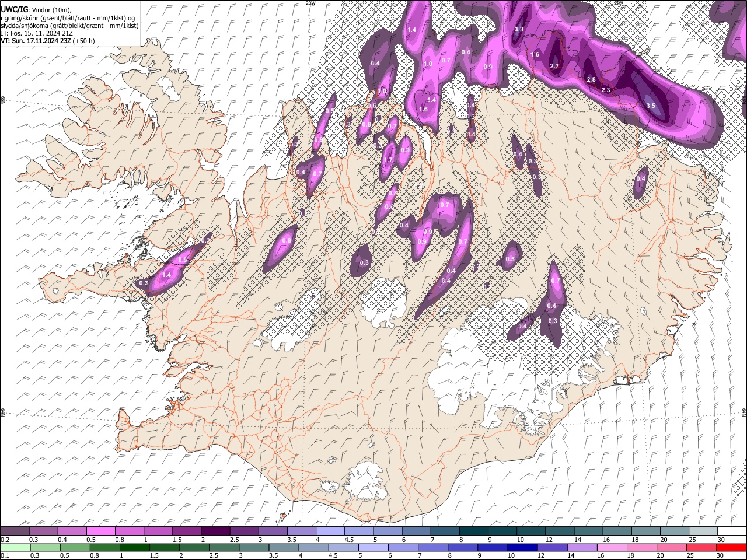Click the 1.0 precipitation value label

[x=428, y=64]
